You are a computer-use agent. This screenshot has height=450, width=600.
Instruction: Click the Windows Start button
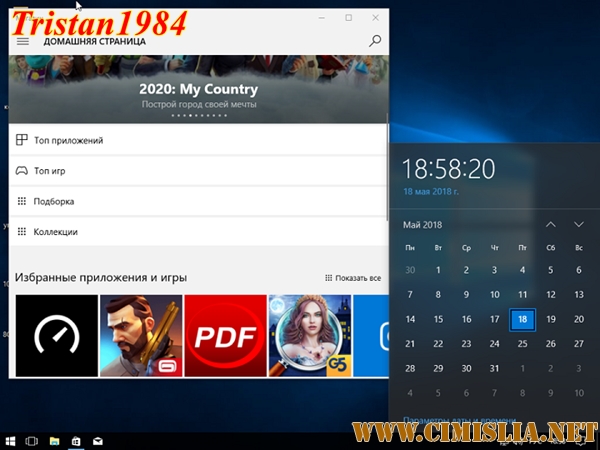[x=10, y=440]
